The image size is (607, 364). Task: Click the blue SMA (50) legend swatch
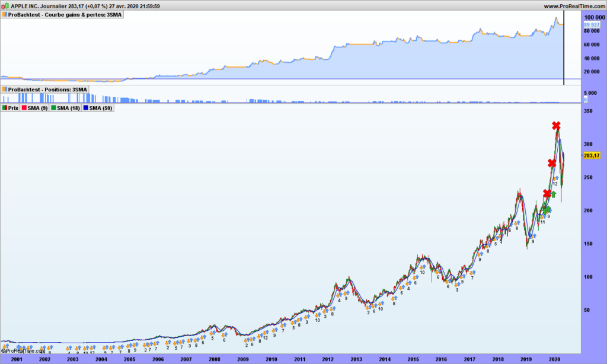[x=85, y=108]
